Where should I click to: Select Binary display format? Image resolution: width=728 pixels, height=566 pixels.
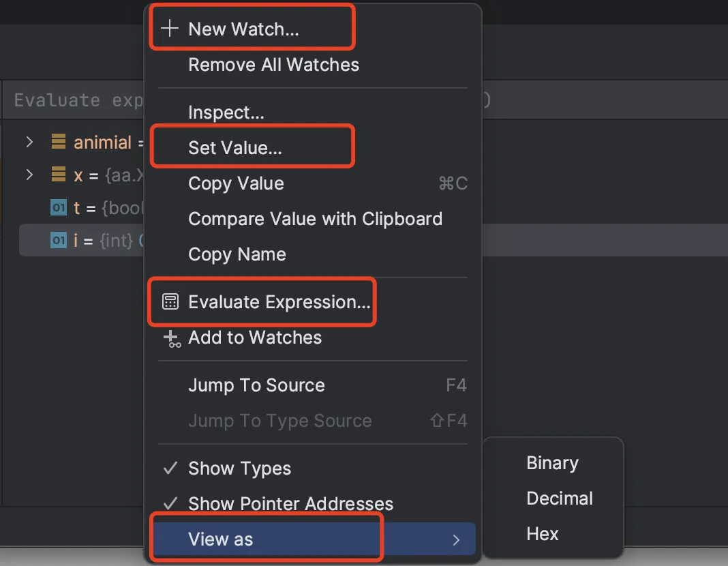coord(553,462)
